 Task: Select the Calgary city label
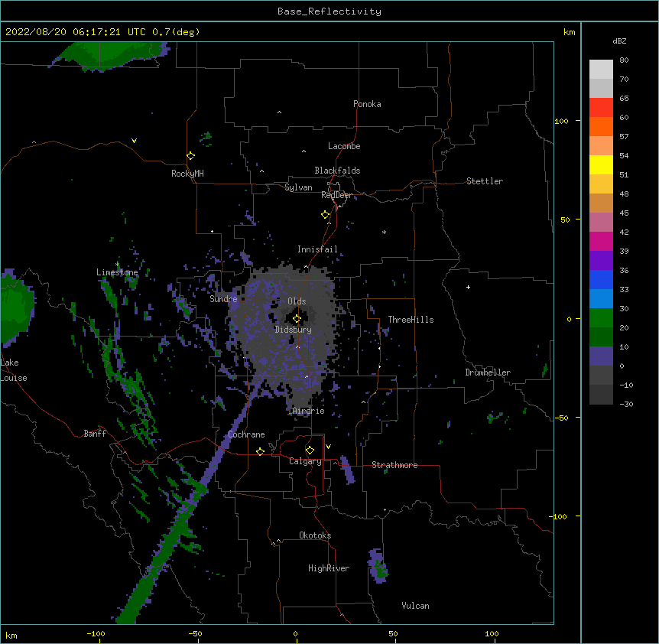click(305, 461)
